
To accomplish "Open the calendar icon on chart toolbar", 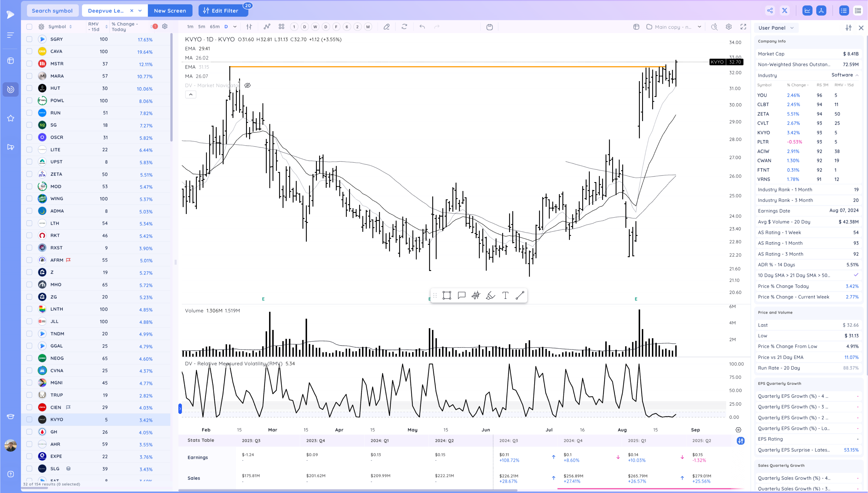I will pos(490,27).
